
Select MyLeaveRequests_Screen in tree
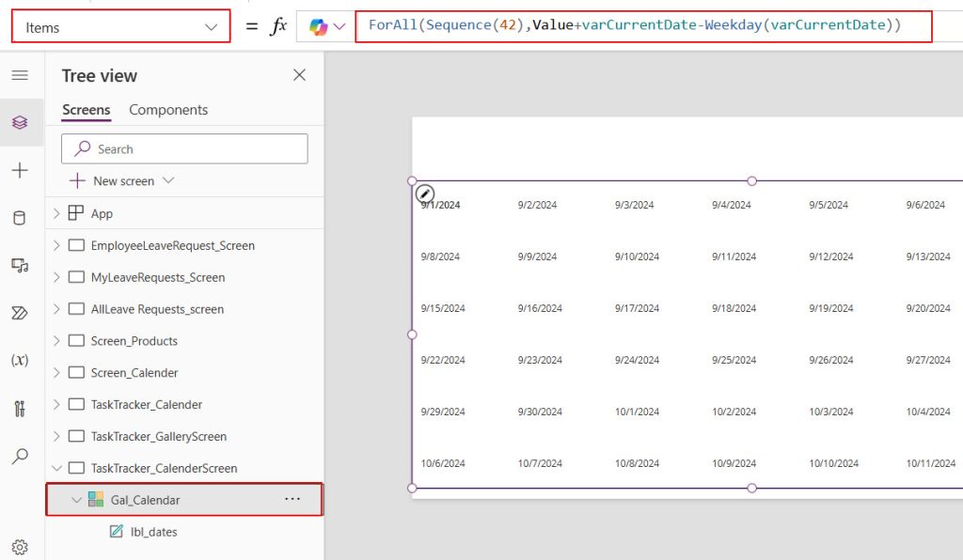pyautogui.click(x=158, y=277)
